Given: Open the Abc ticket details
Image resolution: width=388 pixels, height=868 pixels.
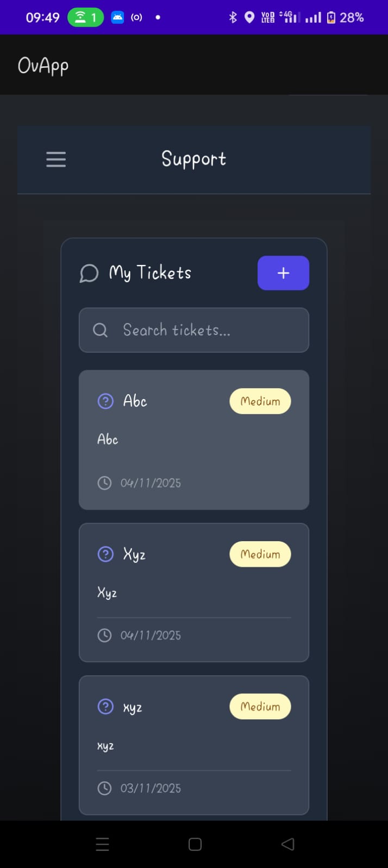Looking at the screenshot, I should click(194, 440).
